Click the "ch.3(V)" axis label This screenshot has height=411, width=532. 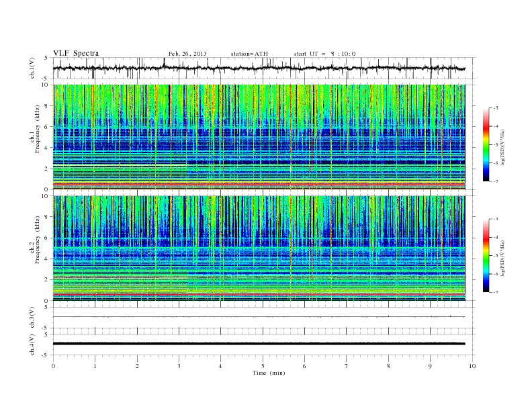point(32,318)
